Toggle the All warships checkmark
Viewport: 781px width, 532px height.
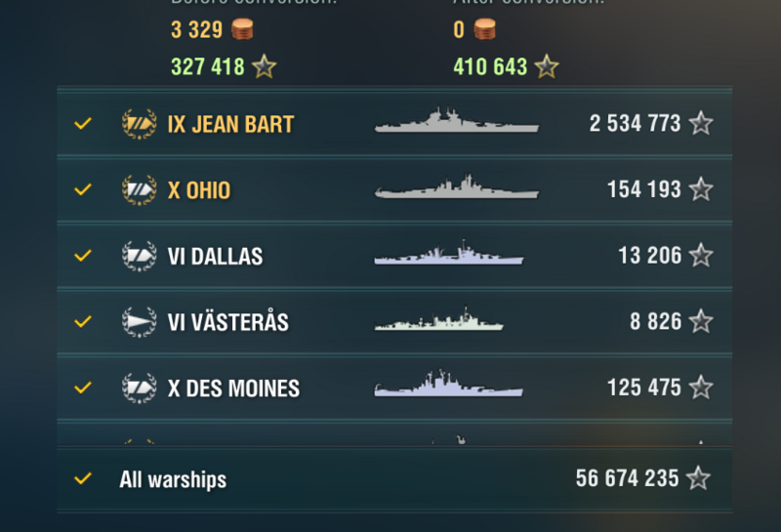83,478
